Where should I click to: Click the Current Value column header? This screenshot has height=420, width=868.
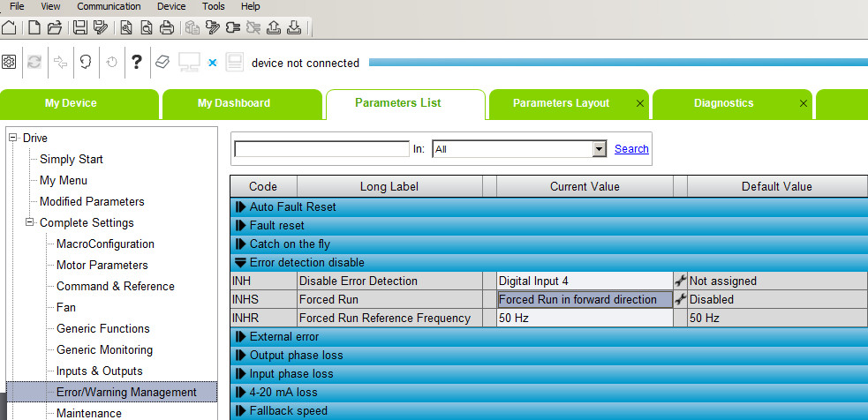(x=585, y=186)
